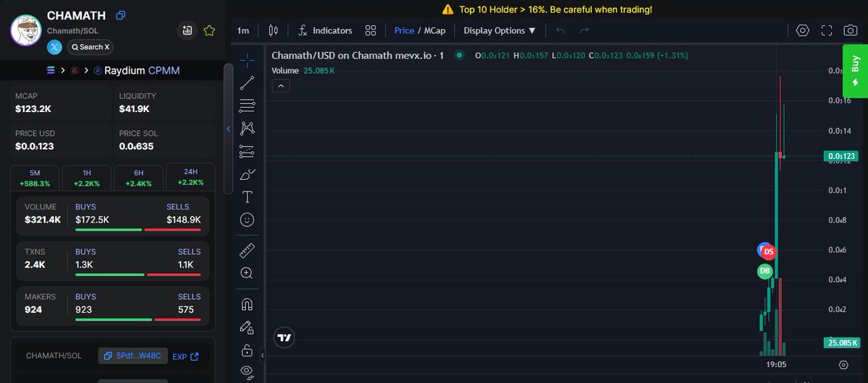Redo the last chart action
The height and width of the screenshot is (383, 868).
584,30
